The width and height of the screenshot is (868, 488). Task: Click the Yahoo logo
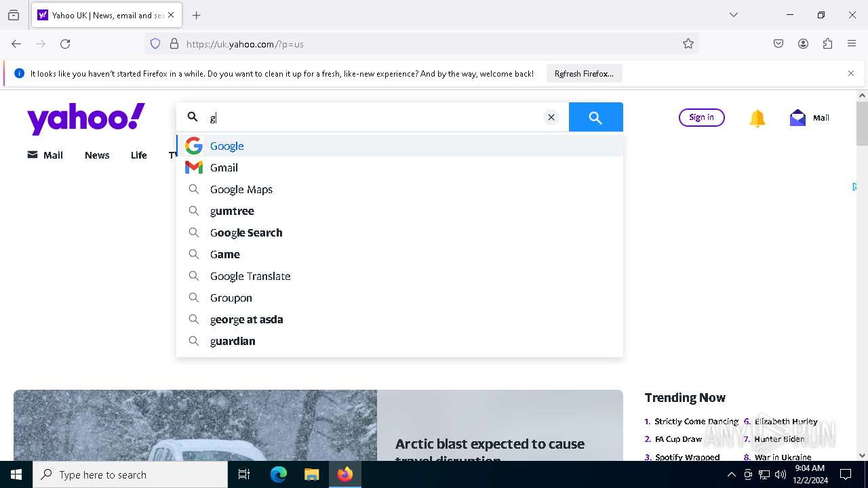coord(86,119)
